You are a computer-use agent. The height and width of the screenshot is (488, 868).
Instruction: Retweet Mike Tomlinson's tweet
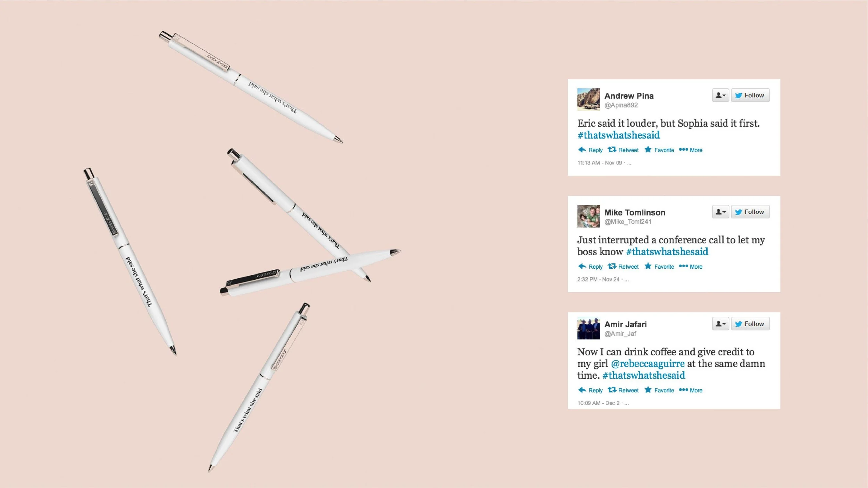623,267
